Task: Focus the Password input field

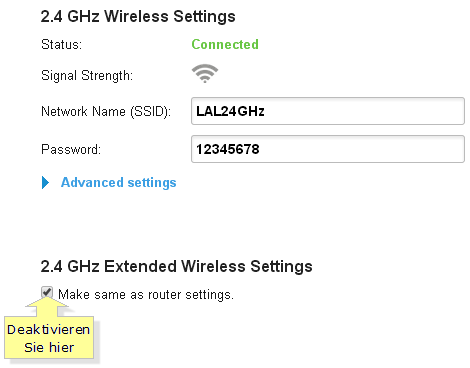Action: 328,149
